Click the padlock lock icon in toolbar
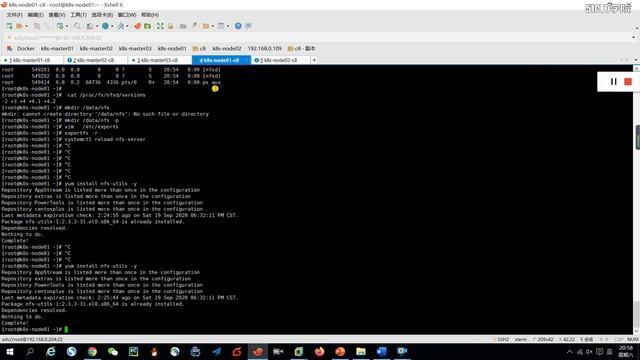Image resolution: width=640 pixels, height=360 pixels. click(170, 26)
